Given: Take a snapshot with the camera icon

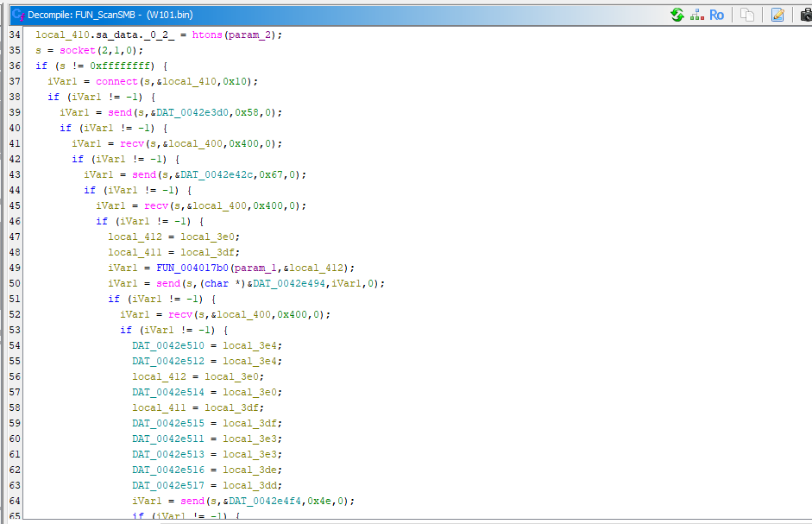Looking at the screenshot, I should 806,15.
